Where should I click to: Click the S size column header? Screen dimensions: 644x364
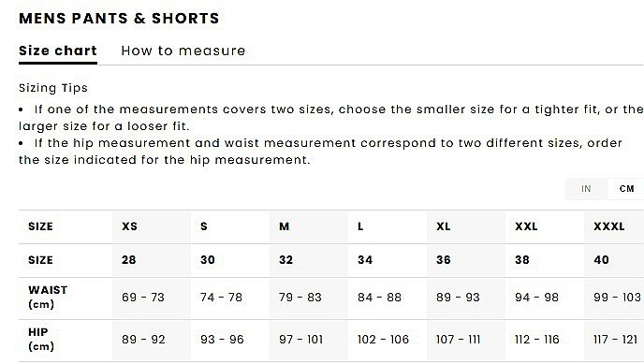[x=204, y=226]
